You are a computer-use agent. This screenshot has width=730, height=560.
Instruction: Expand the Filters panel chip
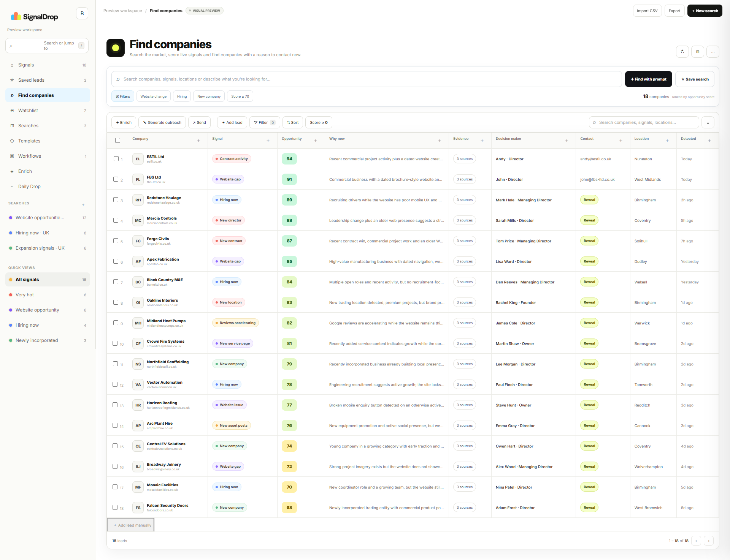click(x=123, y=96)
